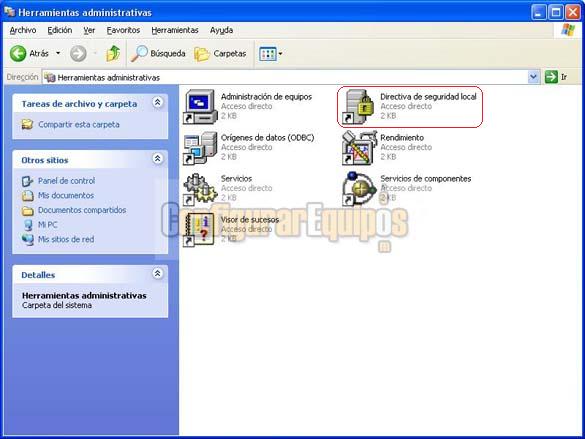This screenshot has height=439, width=585.
Task: Collapse the Otros sitios panel
Action: click(x=157, y=159)
